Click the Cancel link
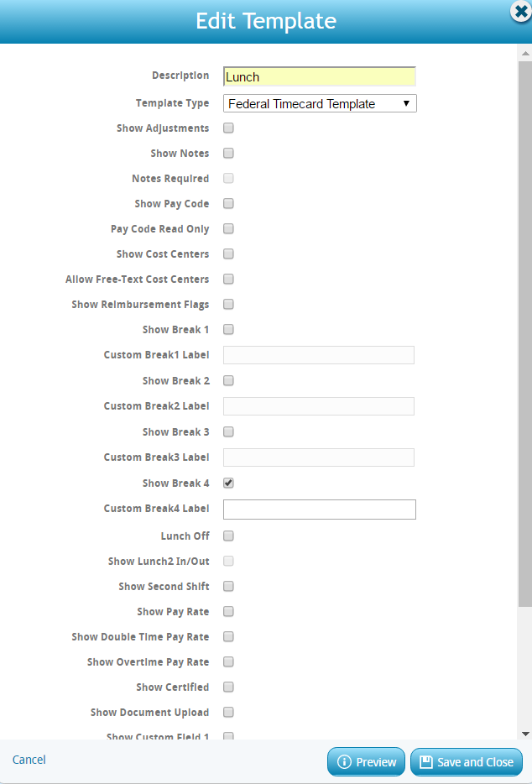 (x=29, y=760)
